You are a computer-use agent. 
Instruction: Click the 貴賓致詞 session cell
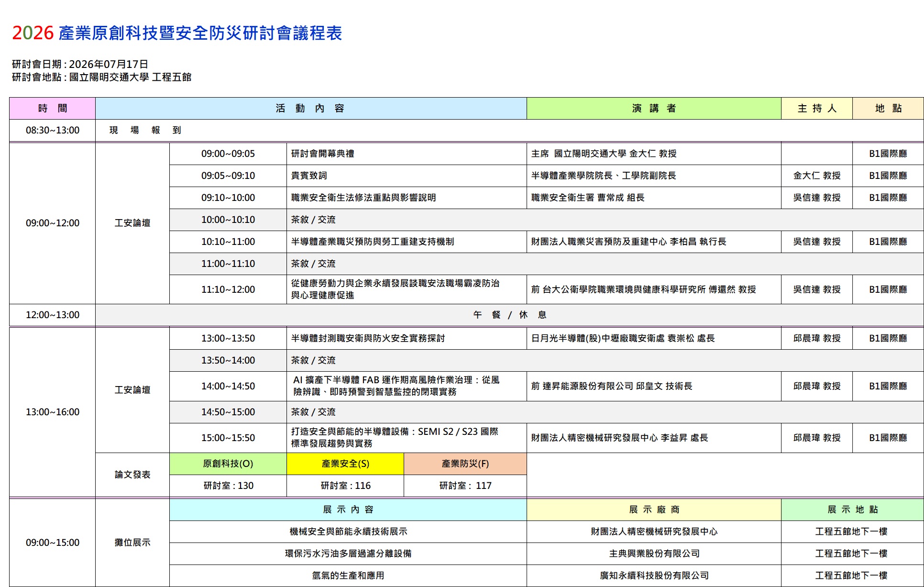pos(407,176)
